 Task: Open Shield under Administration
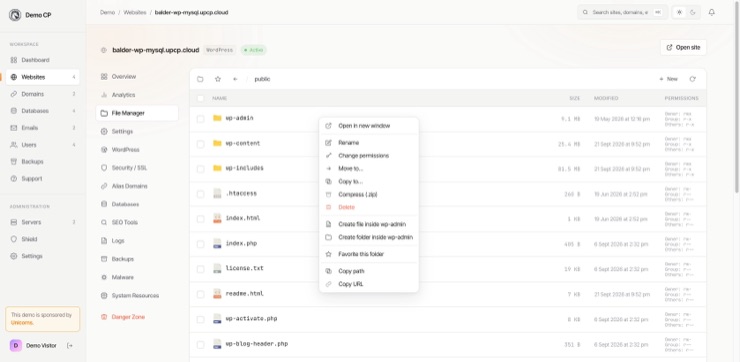[x=42, y=239]
